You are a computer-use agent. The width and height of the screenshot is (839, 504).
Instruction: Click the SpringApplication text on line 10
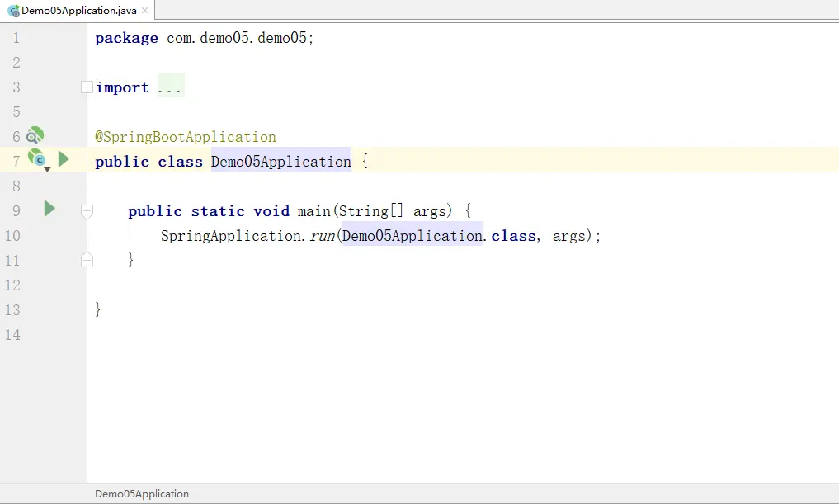[x=230, y=236]
